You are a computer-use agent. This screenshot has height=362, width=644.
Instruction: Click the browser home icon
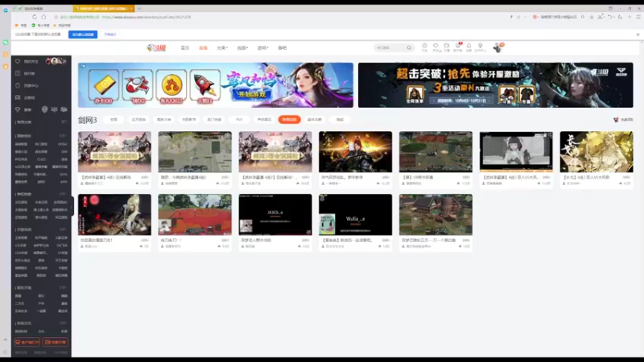pos(43,17)
